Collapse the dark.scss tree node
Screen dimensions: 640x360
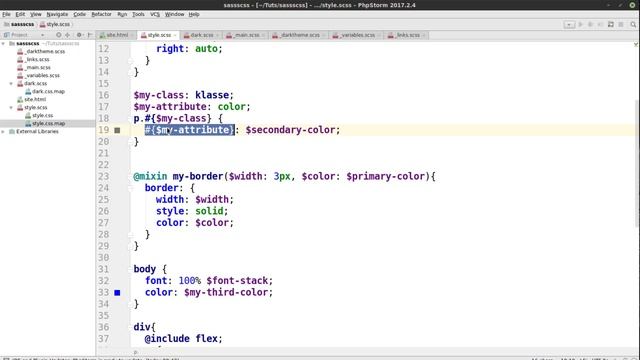click(x=11, y=83)
